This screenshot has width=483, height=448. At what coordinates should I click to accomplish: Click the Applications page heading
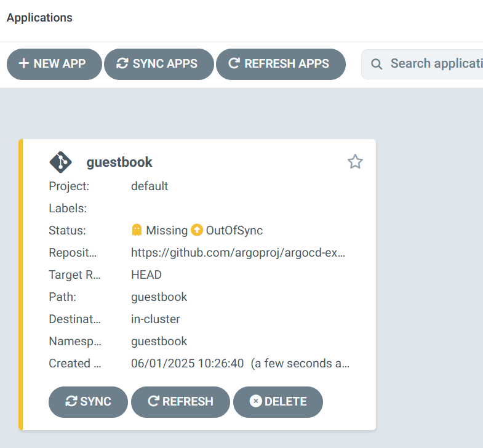(x=39, y=18)
